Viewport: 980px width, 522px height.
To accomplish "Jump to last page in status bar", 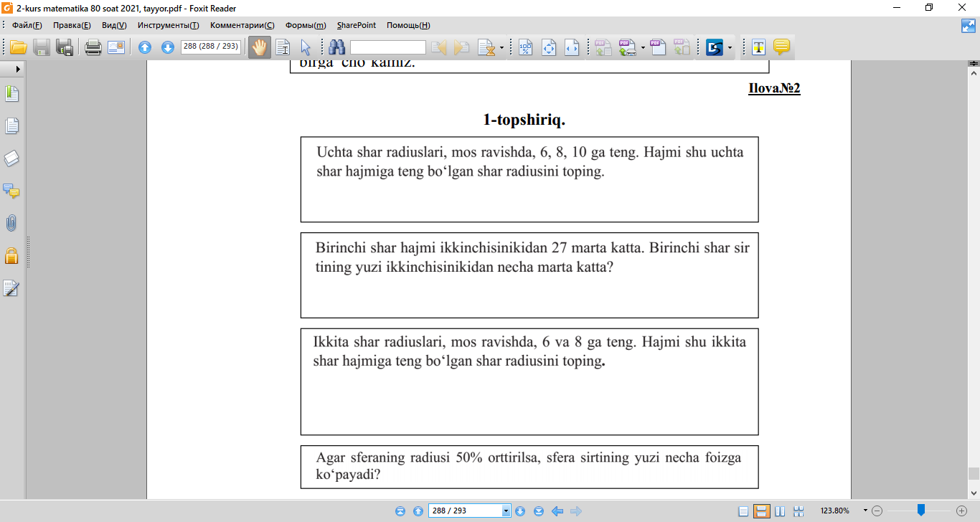I will click(x=539, y=511).
